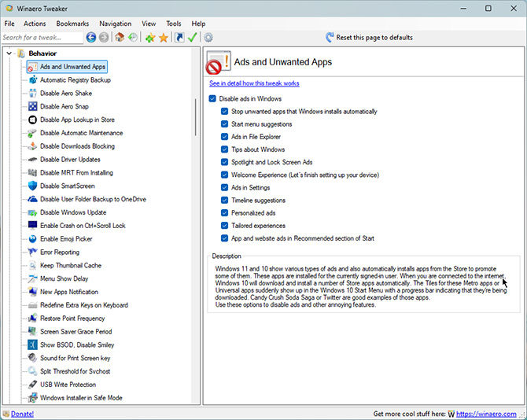Click the Enable Emoji Picker icon

click(x=32, y=239)
